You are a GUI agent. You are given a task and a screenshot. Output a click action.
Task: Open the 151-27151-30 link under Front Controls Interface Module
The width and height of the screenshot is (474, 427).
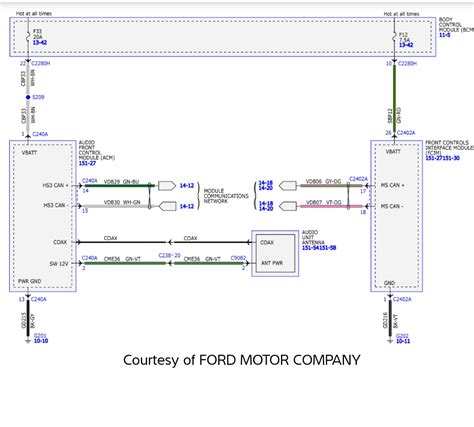(x=442, y=158)
